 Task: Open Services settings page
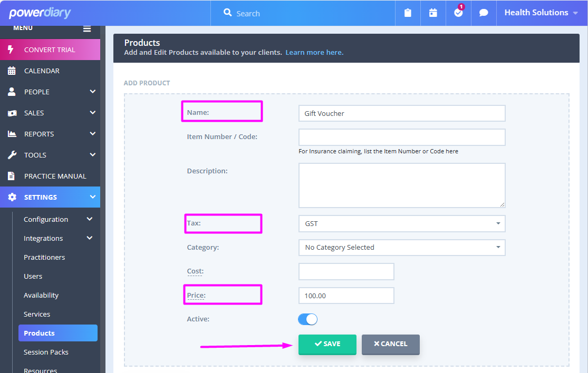point(37,314)
